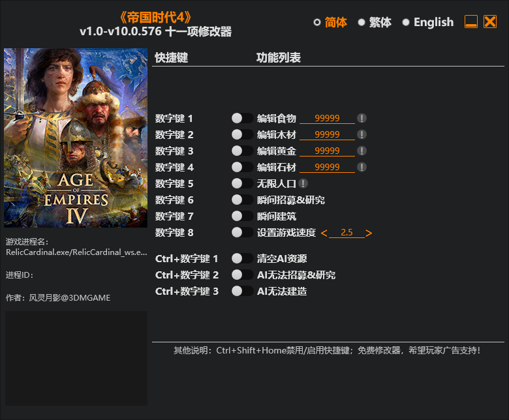This screenshot has width=509, height=420.
Task: Click the info icon beside 编辑木材 value
Action: coord(362,134)
